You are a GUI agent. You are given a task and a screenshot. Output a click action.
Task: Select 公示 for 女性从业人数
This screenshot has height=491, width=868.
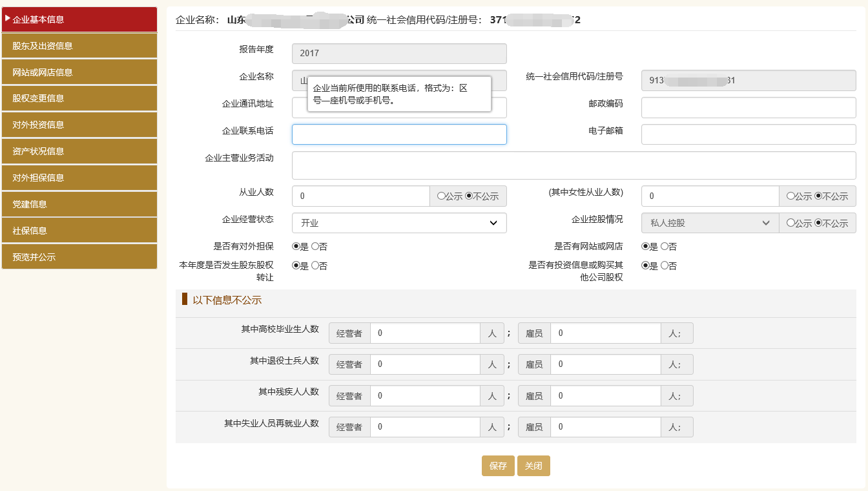(790, 196)
